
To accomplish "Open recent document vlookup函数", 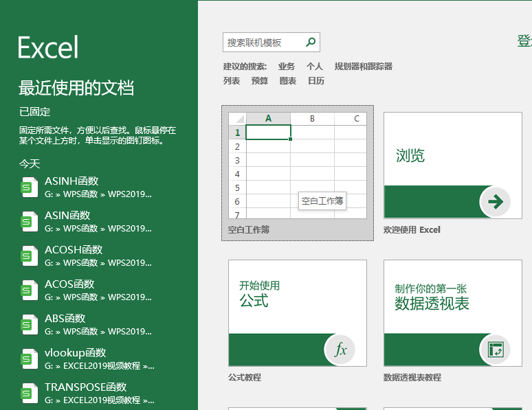I will coord(98,358).
